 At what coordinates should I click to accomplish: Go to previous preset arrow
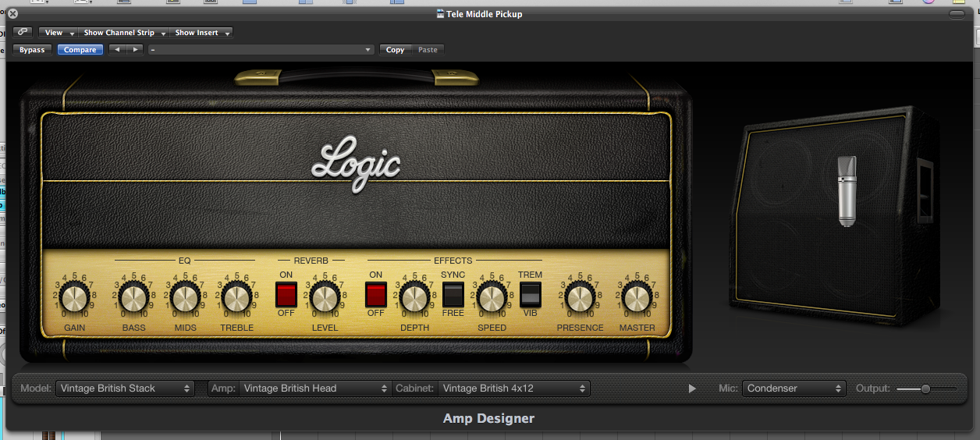tap(117, 50)
